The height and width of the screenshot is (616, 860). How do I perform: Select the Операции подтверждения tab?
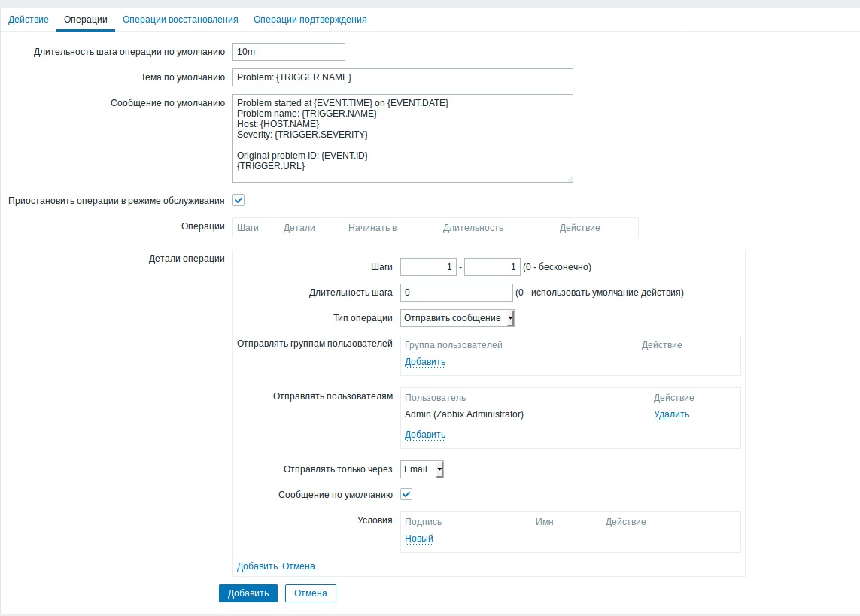(311, 19)
